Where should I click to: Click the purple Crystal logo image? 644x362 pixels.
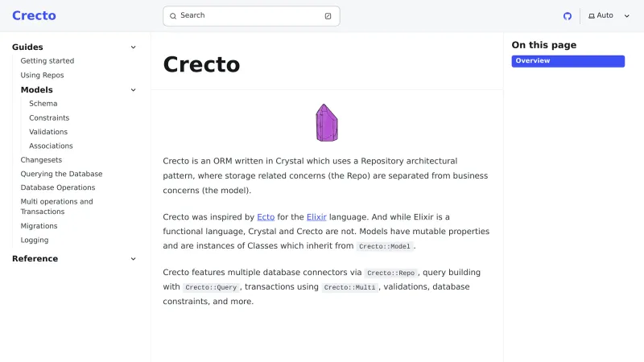326,122
